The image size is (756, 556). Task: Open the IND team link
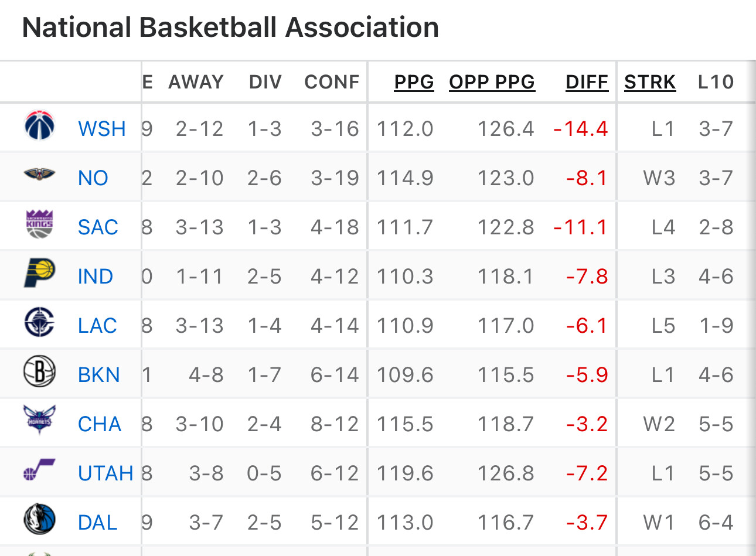pos(96,277)
